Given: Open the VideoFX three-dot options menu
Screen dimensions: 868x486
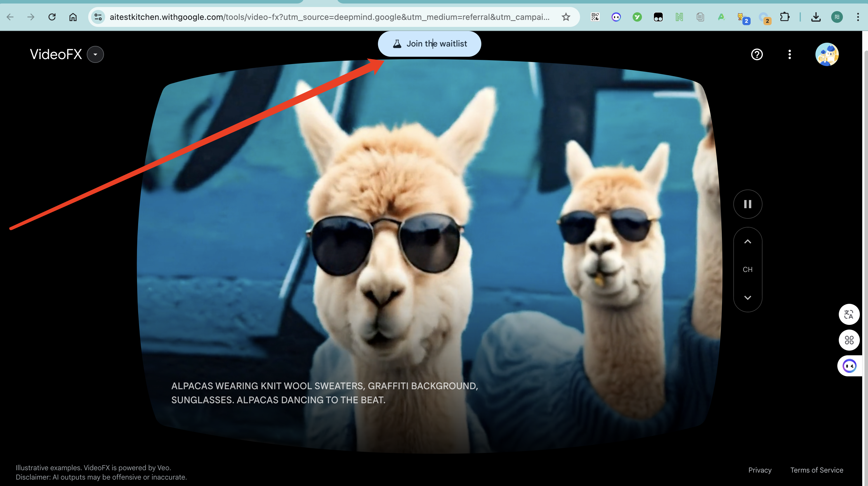Looking at the screenshot, I should [x=789, y=54].
